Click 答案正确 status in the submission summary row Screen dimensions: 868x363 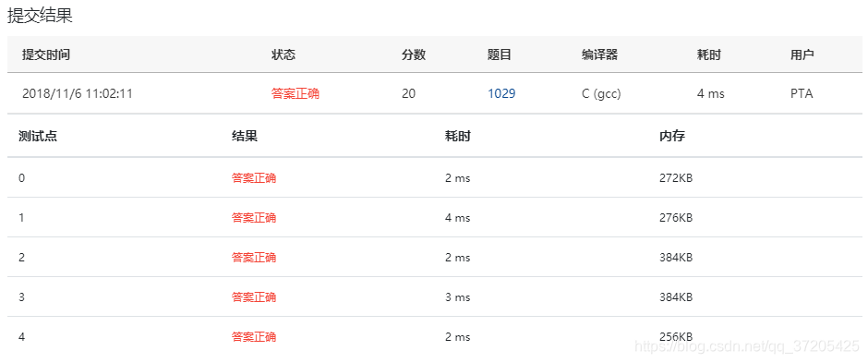[x=295, y=93]
